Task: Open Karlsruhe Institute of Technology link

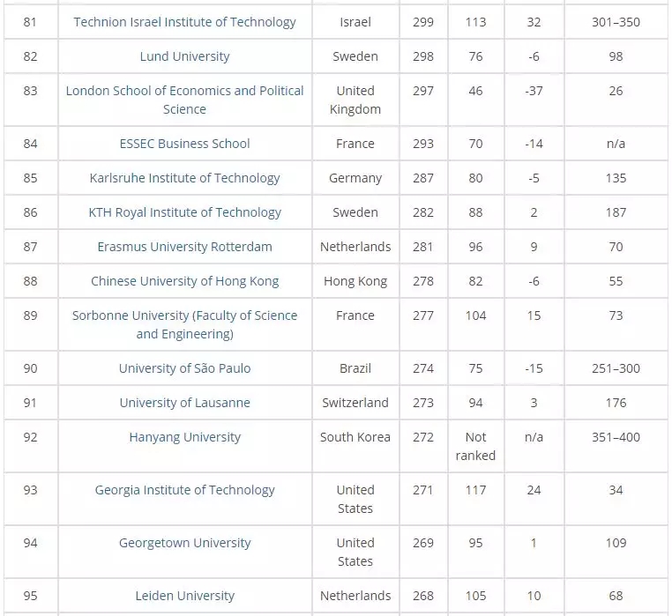Action: coord(184,178)
